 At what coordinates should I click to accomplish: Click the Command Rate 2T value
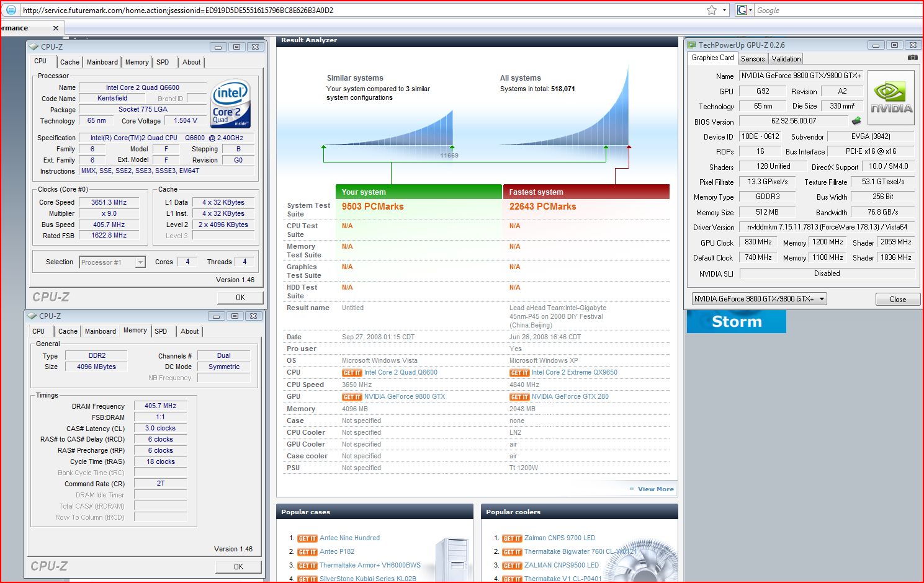(160, 484)
